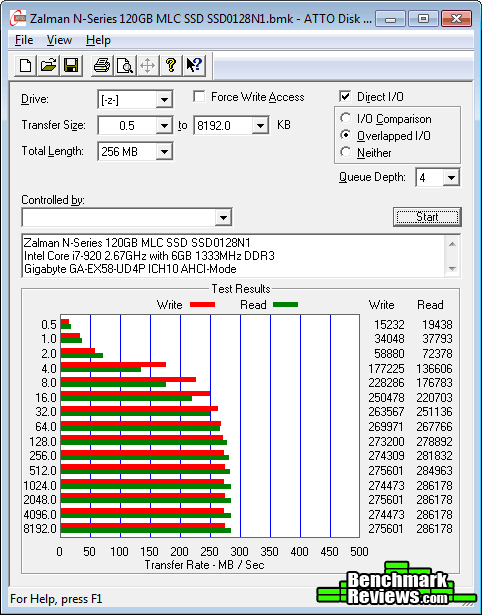The image size is (482, 615).
Task: Click the 4096.0 transfer size row label
Action: pos(40,514)
